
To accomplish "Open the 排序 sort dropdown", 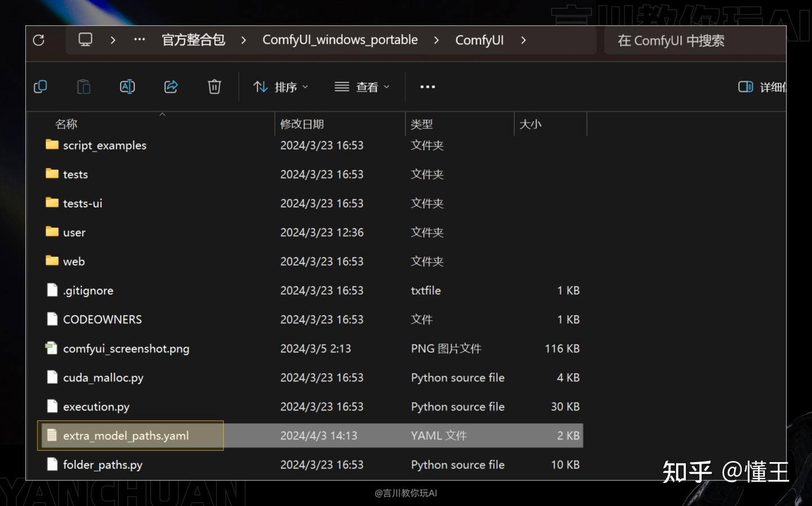I will coord(281,87).
